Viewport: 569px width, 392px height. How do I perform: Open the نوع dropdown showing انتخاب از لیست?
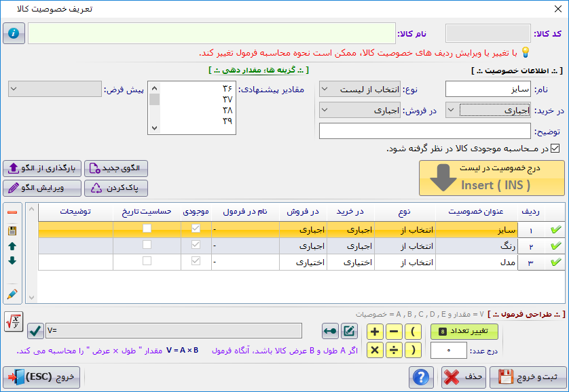click(360, 89)
